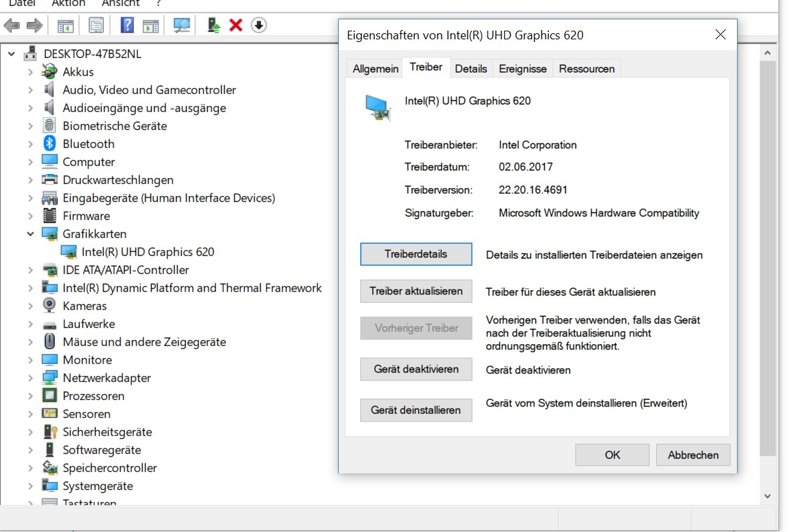789x532 pixels.
Task: Select the Akkus battery icon
Action: coord(49,71)
